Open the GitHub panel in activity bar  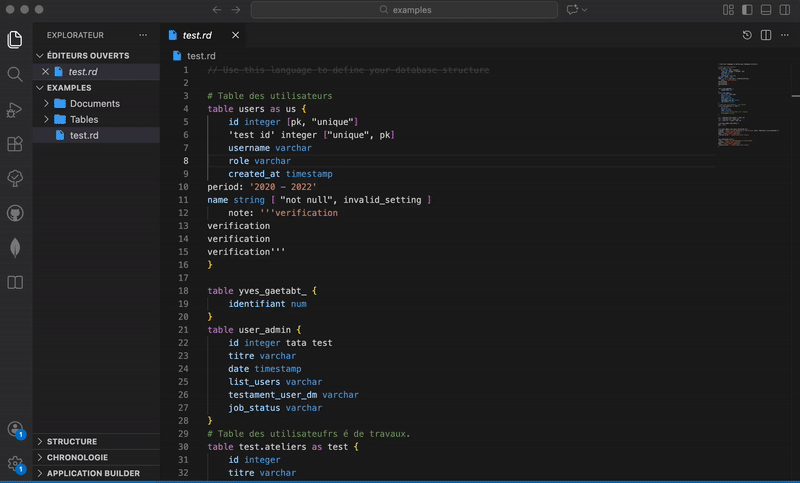click(x=15, y=213)
